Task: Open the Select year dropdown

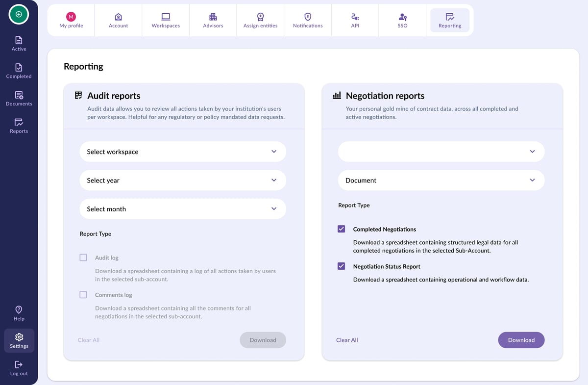Action: pos(183,180)
